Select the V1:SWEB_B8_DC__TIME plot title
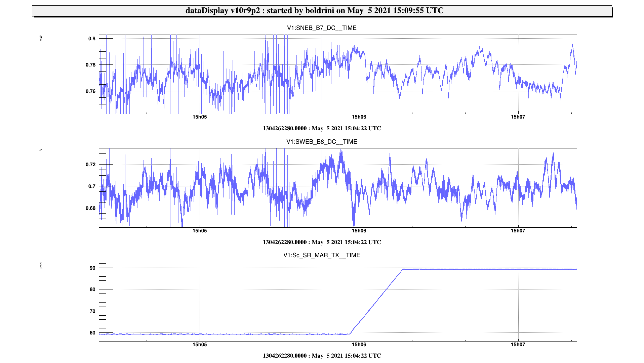The image size is (644, 363). (322, 142)
